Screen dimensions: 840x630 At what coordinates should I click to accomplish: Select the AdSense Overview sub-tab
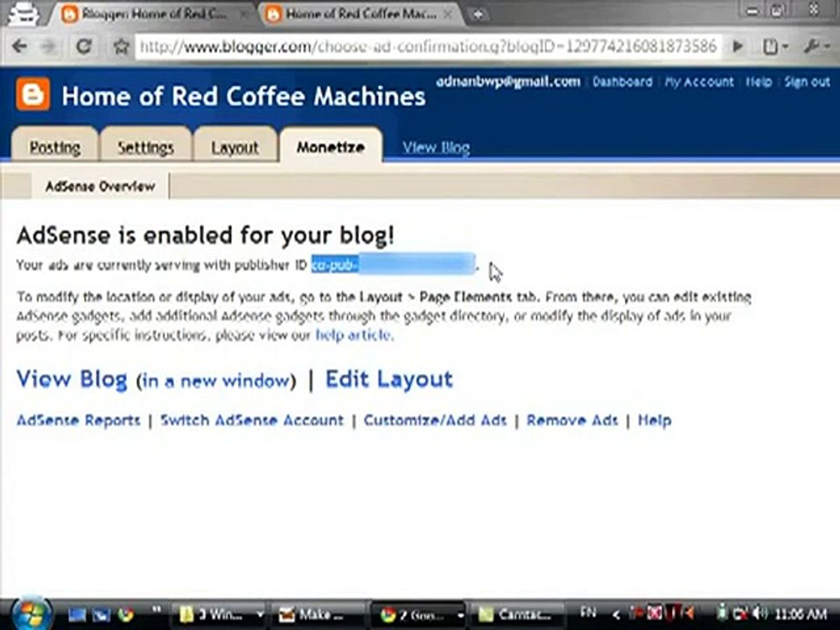coord(100,185)
